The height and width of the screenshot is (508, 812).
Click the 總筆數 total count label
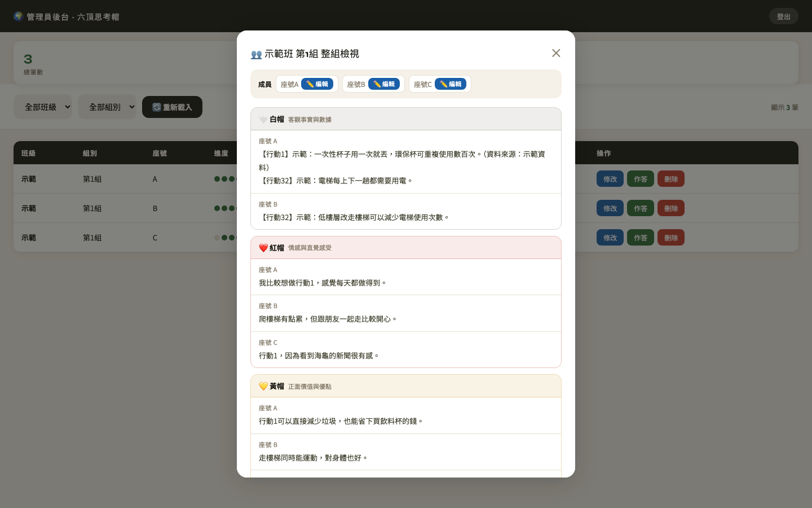(x=33, y=72)
